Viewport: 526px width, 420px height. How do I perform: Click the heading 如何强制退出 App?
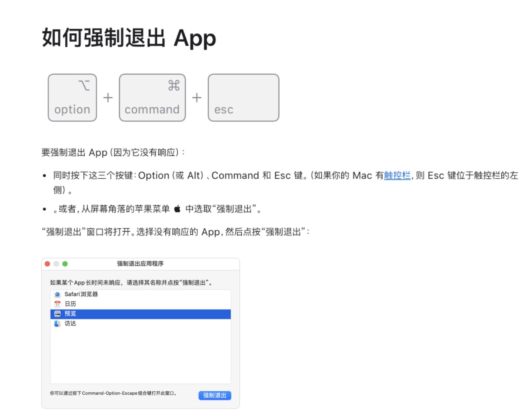tap(129, 38)
